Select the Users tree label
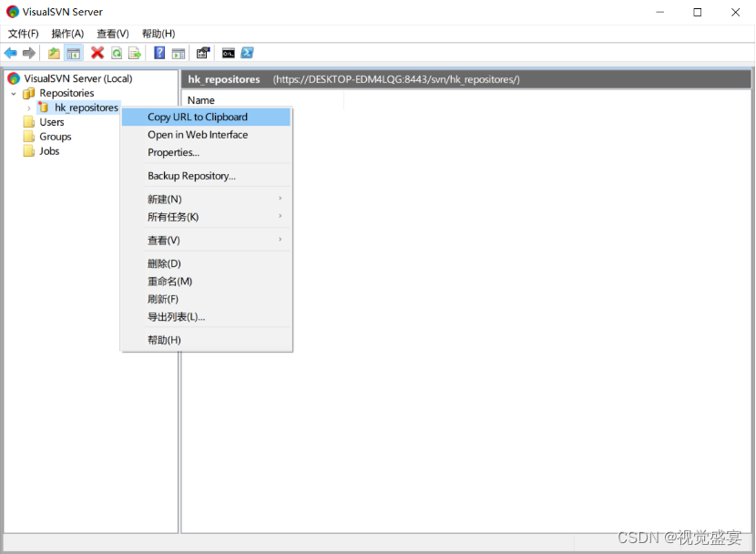Viewport: 756px width, 554px height. (x=52, y=122)
